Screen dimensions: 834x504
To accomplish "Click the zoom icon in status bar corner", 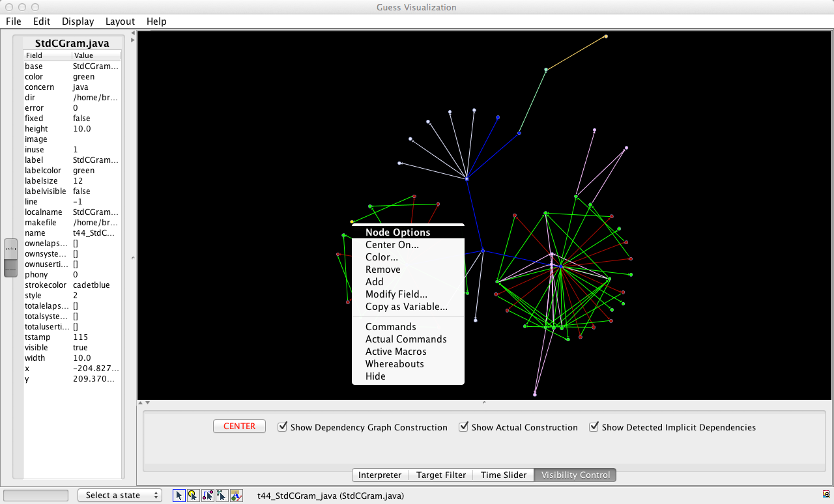I will tap(826, 495).
